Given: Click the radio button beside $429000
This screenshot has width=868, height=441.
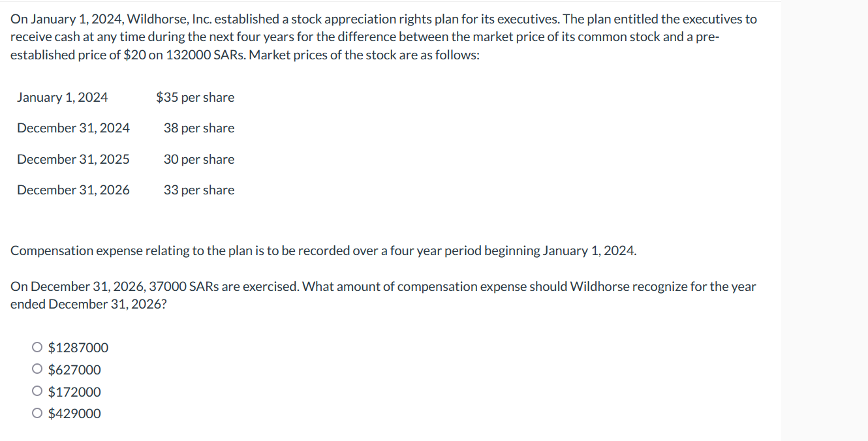Looking at the screenshot, I should 37,412.
